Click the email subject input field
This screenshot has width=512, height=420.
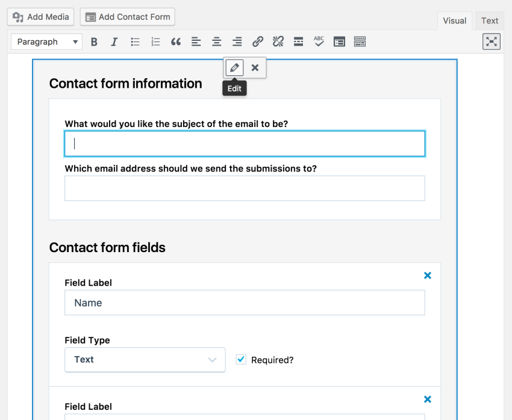tap(245, 143)
